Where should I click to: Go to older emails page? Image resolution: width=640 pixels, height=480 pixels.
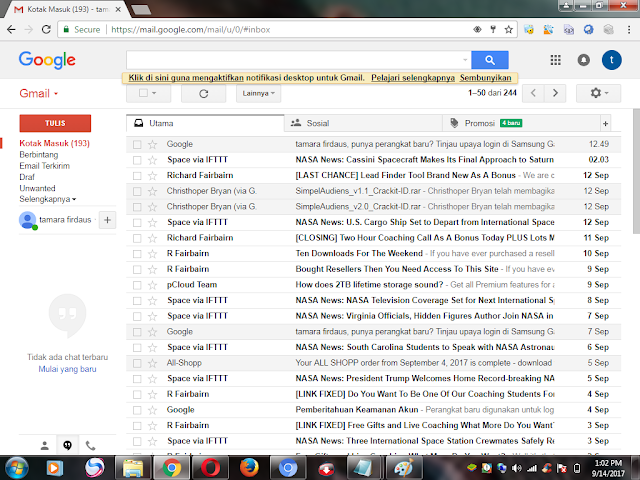[555, 93]
